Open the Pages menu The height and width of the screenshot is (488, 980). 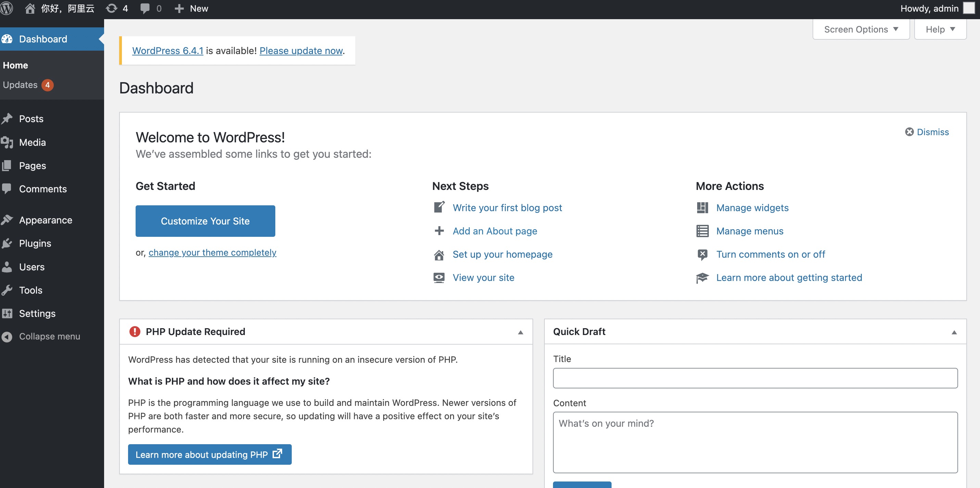tap(33, 165)
